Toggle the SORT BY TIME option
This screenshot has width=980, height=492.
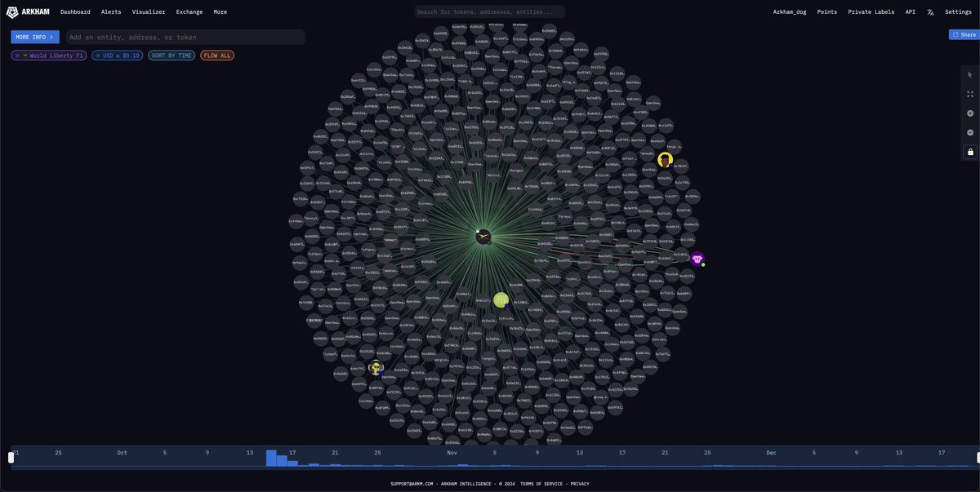(x=171, y=55)
